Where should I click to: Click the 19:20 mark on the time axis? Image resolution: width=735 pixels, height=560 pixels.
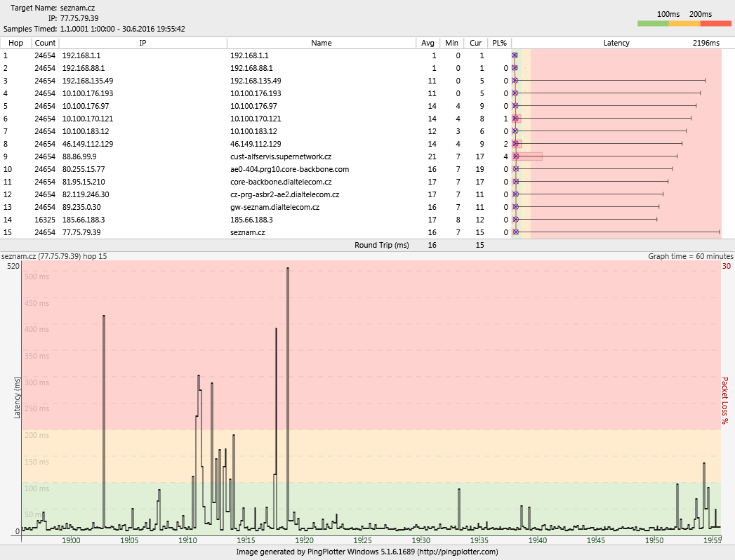[304, 540]
